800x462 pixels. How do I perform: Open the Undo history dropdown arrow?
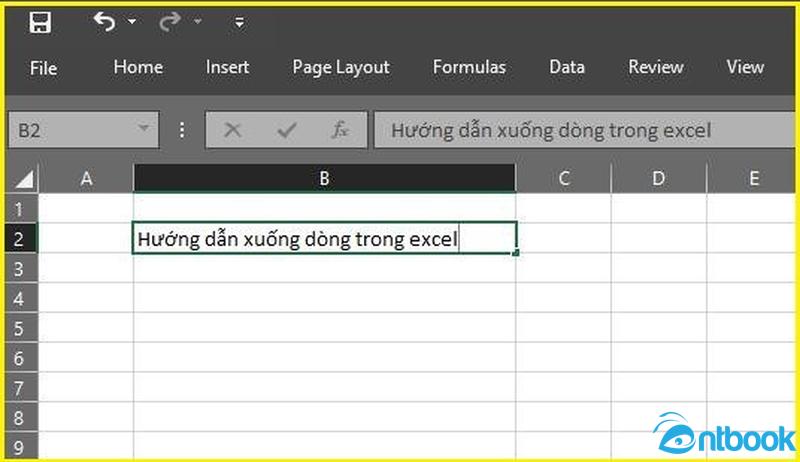(x=132, y=21)
